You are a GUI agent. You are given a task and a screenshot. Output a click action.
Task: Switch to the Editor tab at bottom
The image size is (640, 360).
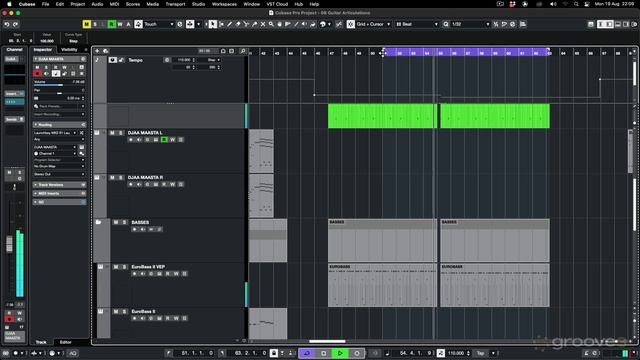[x=66, y=342]
